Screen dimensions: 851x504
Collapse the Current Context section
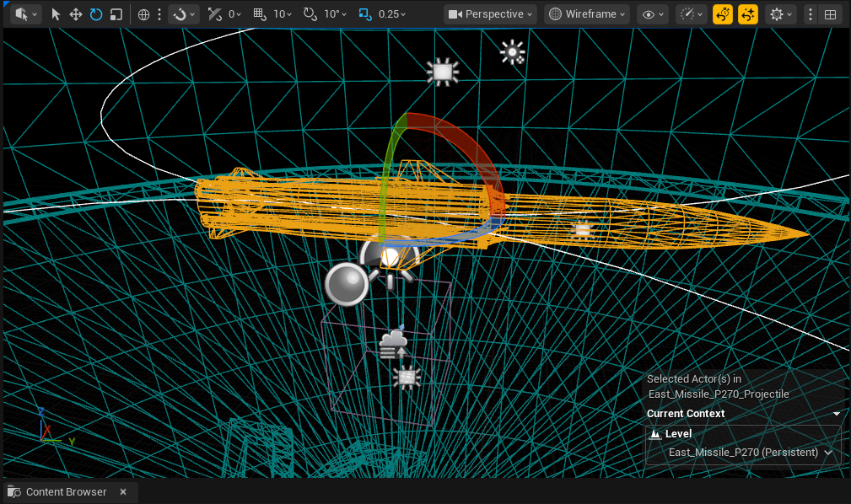(x=836, y=414)
